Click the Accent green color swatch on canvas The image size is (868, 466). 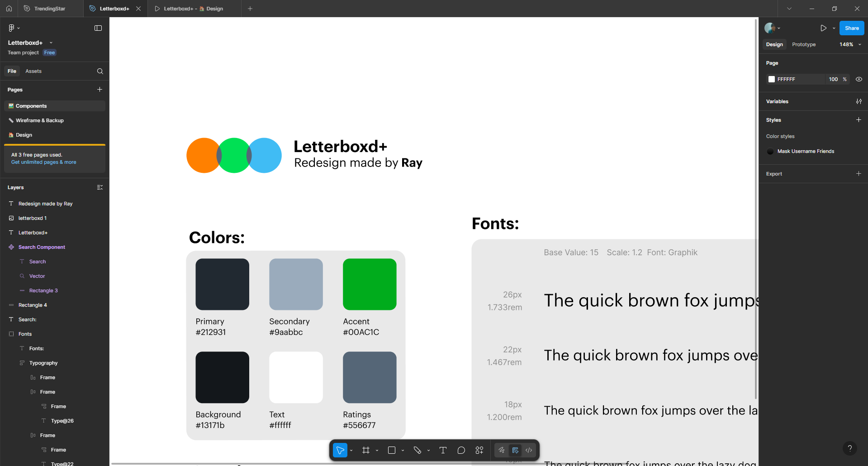370,284
